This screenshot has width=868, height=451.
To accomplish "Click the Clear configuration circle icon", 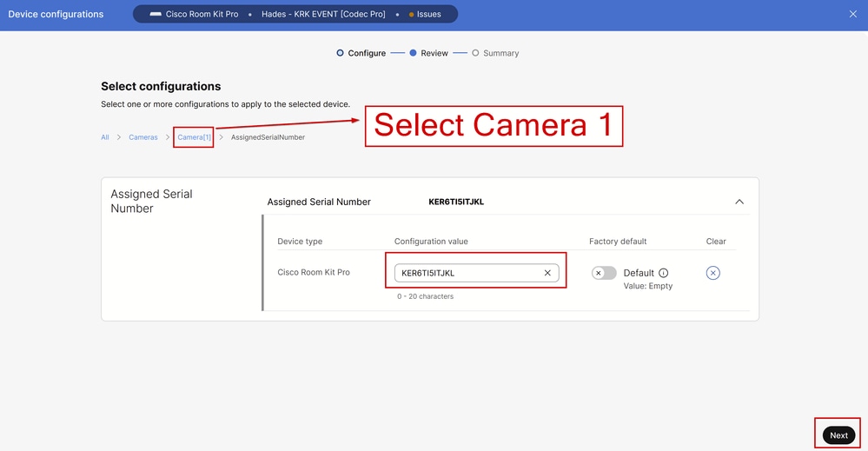I will tap(712, 273).
